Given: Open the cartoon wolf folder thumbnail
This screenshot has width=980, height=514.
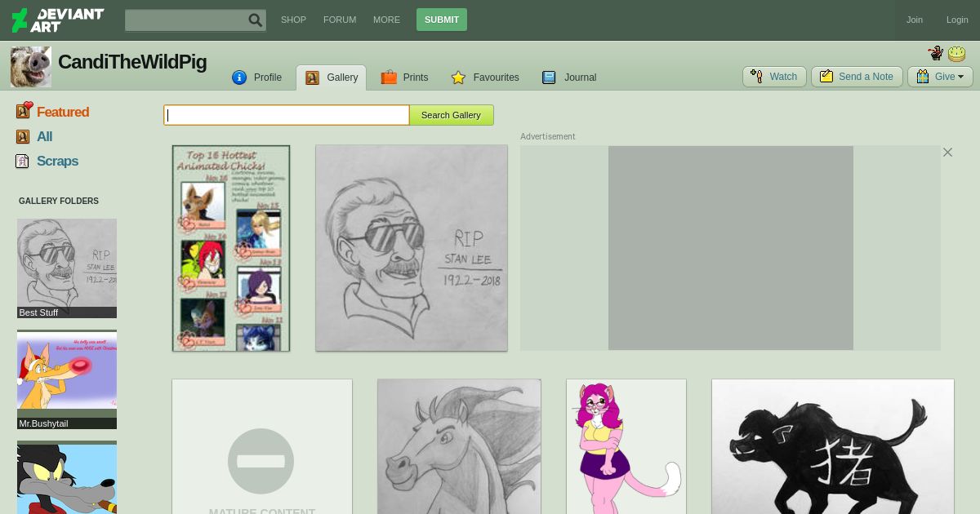Looking at the screenshot, I should tap(67, 477).
